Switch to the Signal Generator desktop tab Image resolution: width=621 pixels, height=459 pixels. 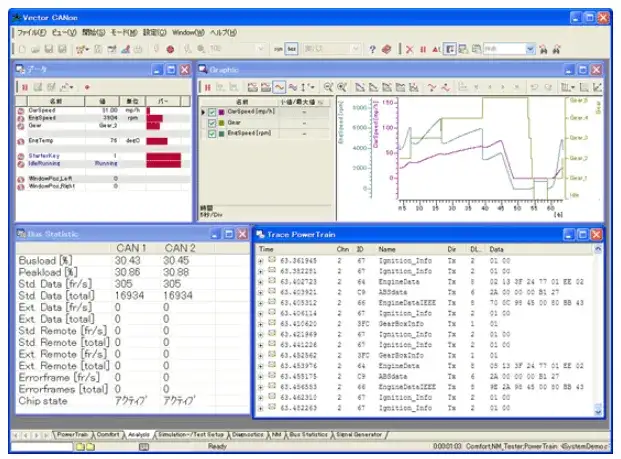[x=359, y=435]
